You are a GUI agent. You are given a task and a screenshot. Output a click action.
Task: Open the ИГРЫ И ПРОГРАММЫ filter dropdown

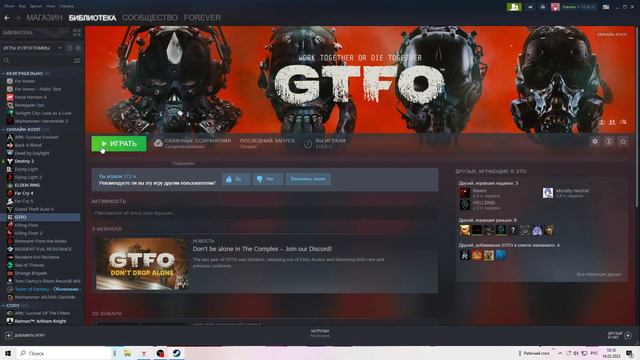32,48
